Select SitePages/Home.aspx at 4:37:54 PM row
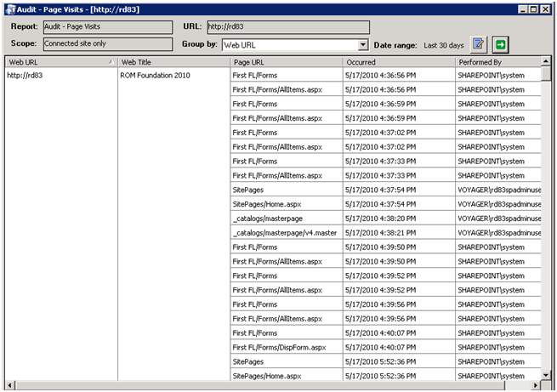This screenshot has width=557, height=392. coord(287,204)
